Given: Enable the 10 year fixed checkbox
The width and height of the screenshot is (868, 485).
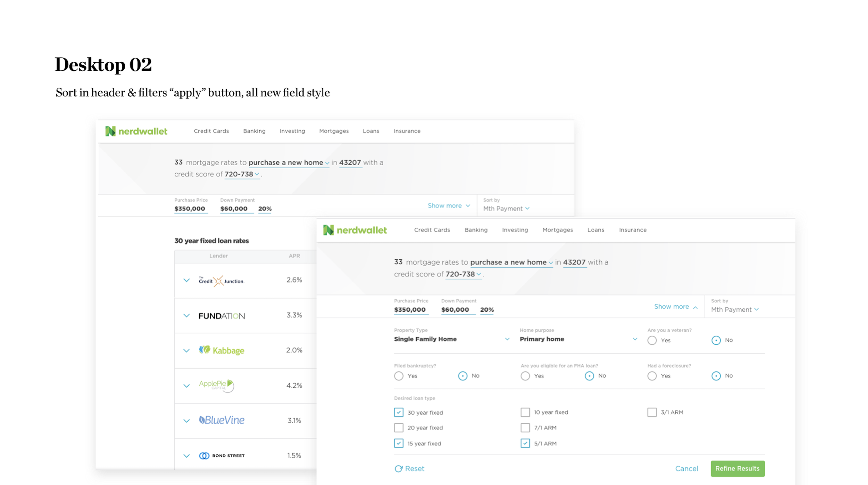Looking at the screenshot, I should pyautogui.click(x=525, y=412).
